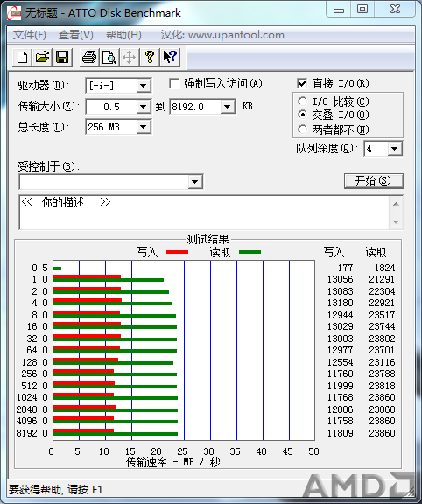Click the 测试结果 results group title
This screenshot has height=504, width=422.
point(208,239)
